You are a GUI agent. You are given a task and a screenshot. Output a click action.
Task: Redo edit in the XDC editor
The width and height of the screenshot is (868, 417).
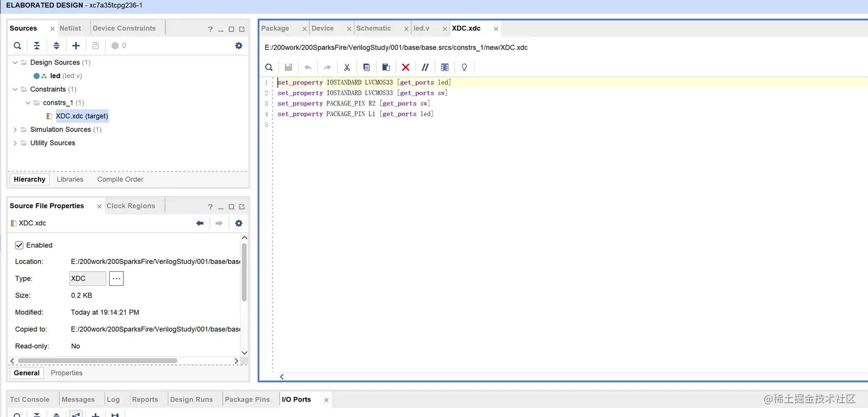[327, 67]
